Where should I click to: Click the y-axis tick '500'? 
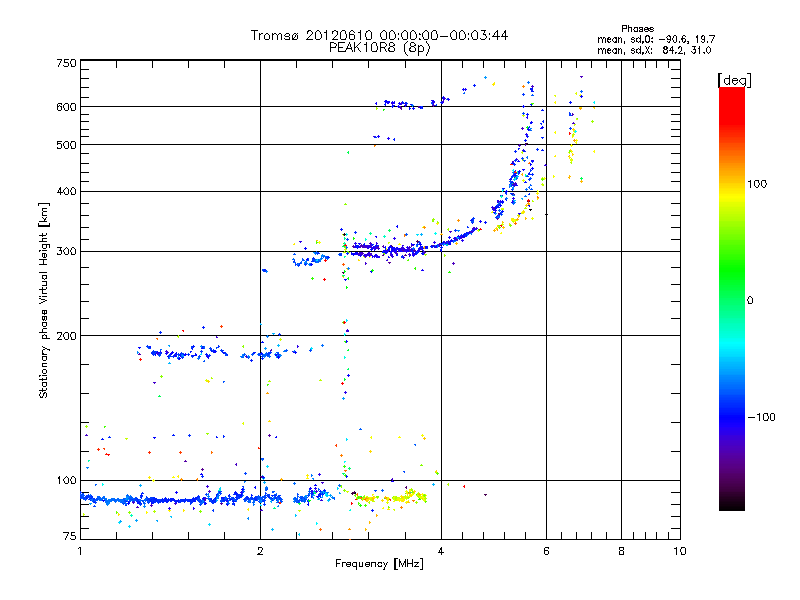click(x=67, y=145)
